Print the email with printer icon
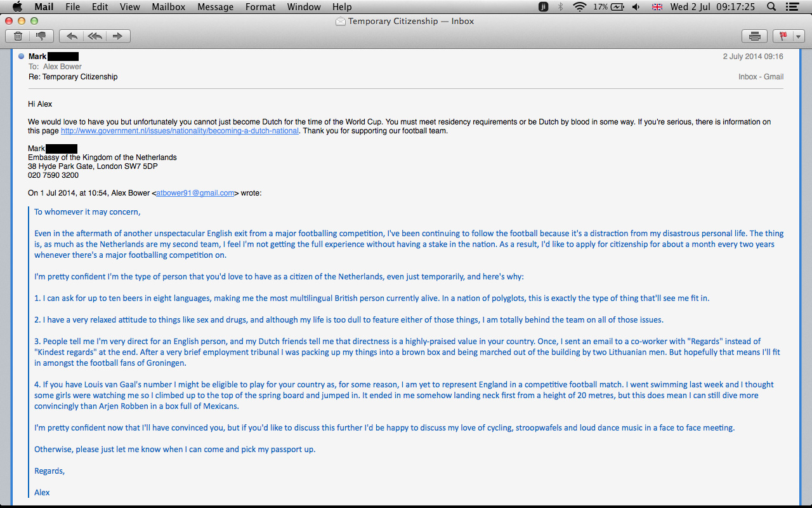The width and height of the screenshot is (812, 508). (754, 36)
